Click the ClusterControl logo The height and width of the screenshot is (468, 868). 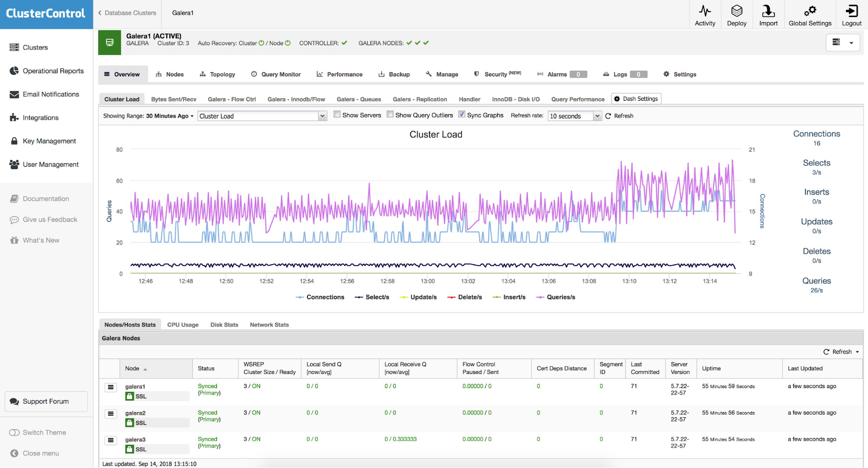click(x=46, y=13)
